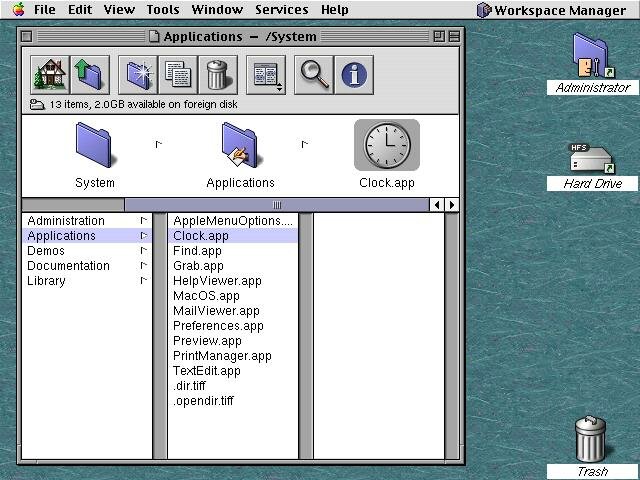
Task: Expand the Demos folder arrow
Action: [144, 251]
